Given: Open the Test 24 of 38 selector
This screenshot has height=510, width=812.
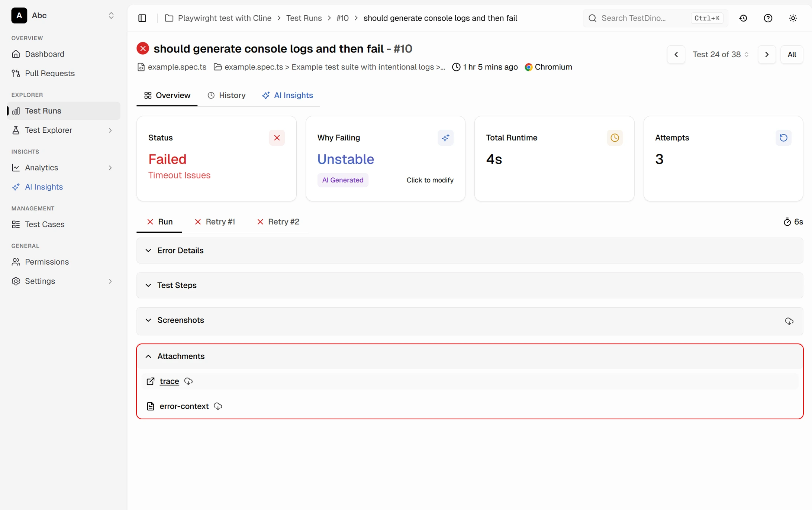Looking at the screenshot, I should click(x=721, y=55).
